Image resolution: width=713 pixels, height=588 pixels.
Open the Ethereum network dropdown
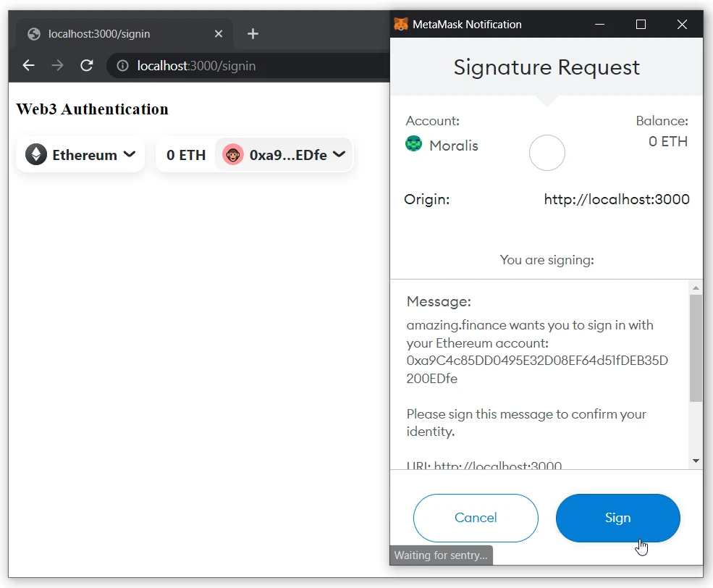point(131,154)
